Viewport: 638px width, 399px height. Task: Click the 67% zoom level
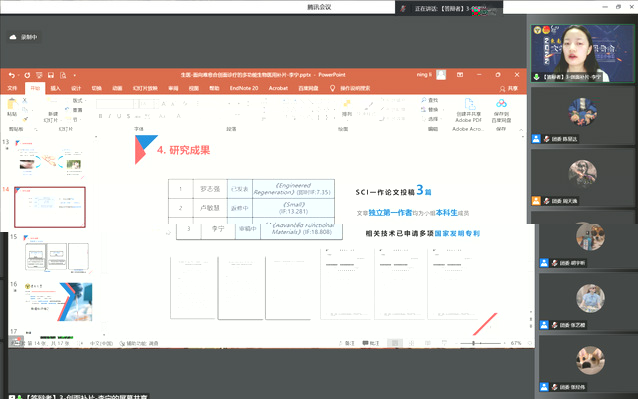[516, 343]
